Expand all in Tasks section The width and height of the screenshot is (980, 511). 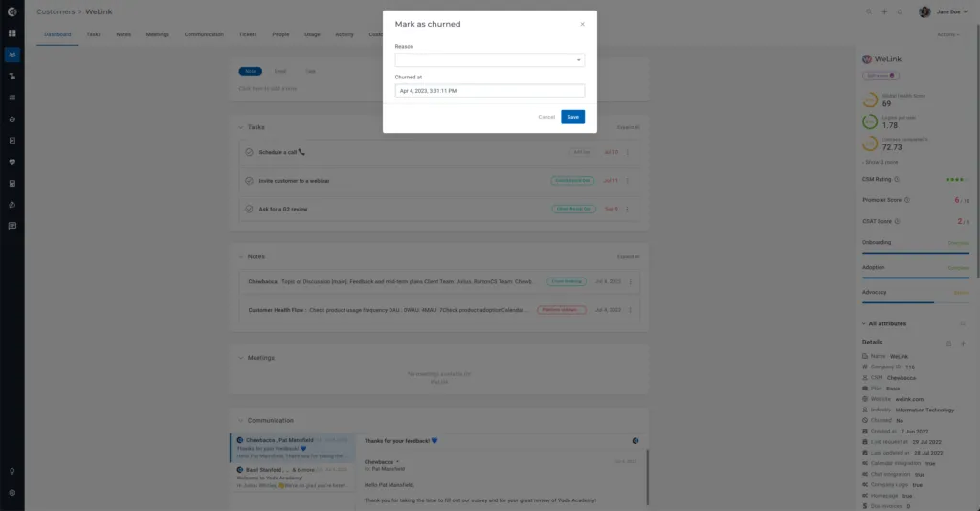pyautogui.click(x=628, y=127)
